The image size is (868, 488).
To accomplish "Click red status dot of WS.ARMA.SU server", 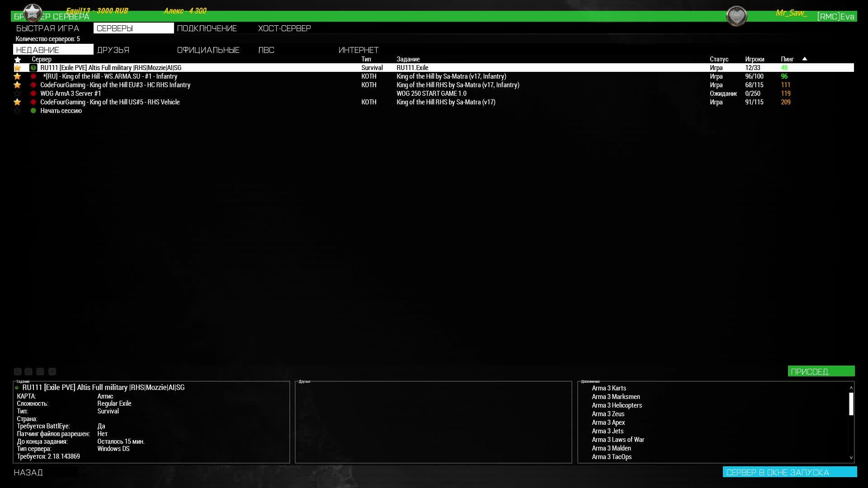I will pos(33,76).
